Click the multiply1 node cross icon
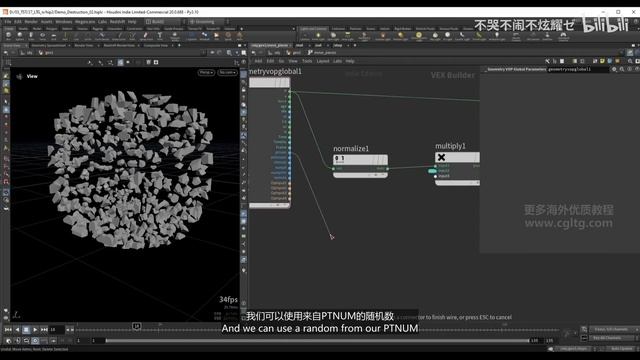This screenshot has height=360, width=640. click(441, 157)
